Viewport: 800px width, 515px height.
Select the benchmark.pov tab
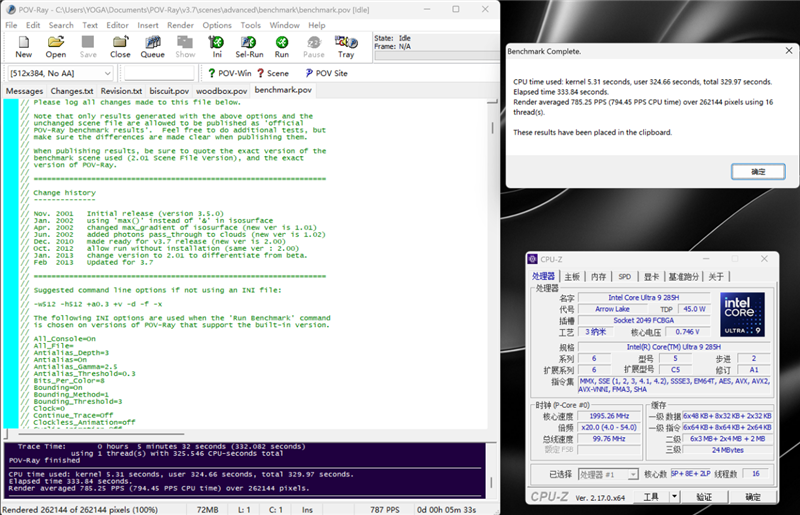[283, 90]
